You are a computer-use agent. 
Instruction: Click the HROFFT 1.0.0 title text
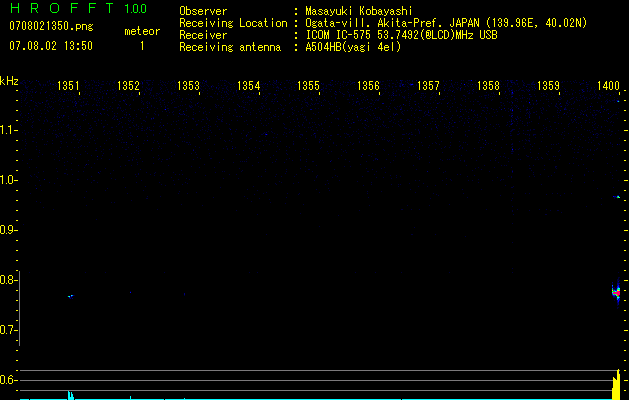tap(78, 8)
